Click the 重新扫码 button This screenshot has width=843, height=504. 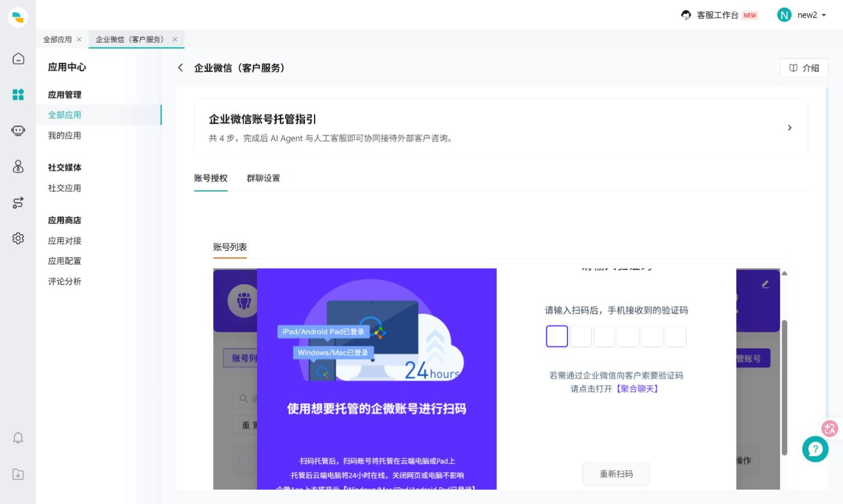point(617,474)
